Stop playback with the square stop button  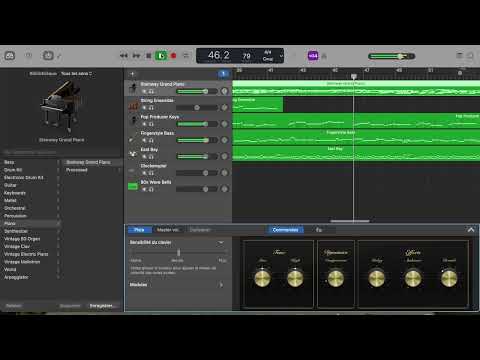[149, 56]
